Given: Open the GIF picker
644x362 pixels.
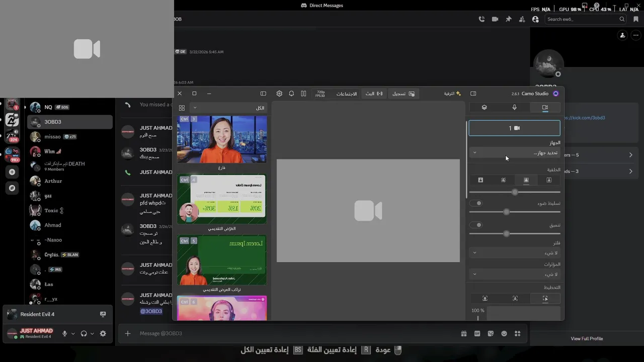Looking at the screenshot, I should click(x=477, y=333).
